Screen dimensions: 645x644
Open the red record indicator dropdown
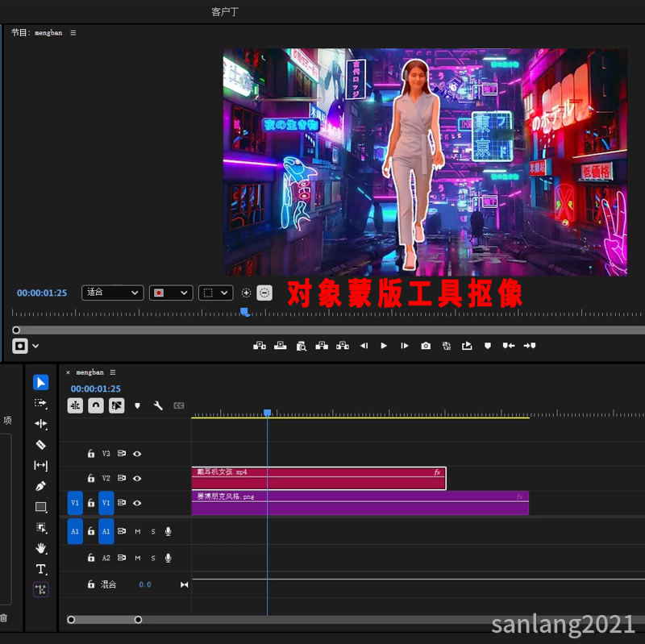tap(171, 293)
